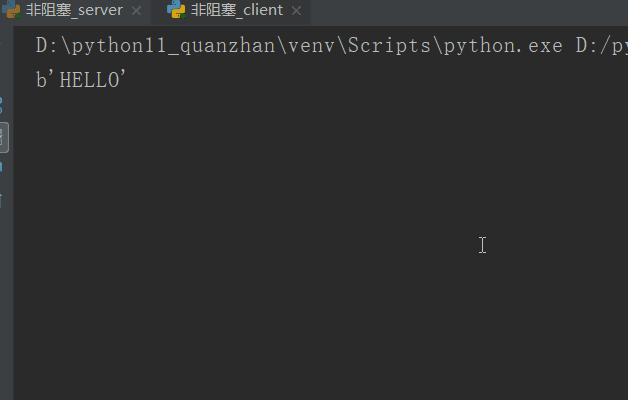Place cursor on the b'HELLO' output line
The width and height of the screenshot is (628, 400).
pyautogui.click(x=81, y=79)
